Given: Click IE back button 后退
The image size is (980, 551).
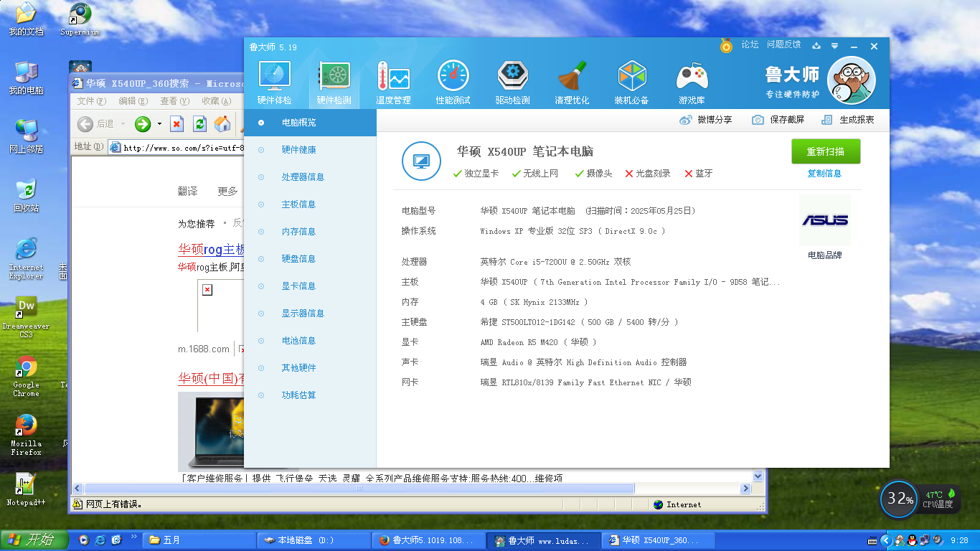Looking at the screenshot, I should point(96,124).
